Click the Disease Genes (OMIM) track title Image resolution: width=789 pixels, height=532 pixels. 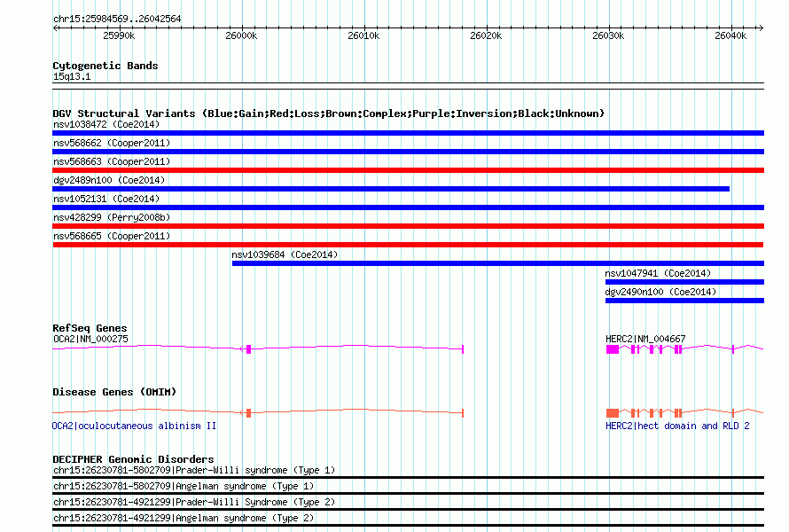(114, 392)
